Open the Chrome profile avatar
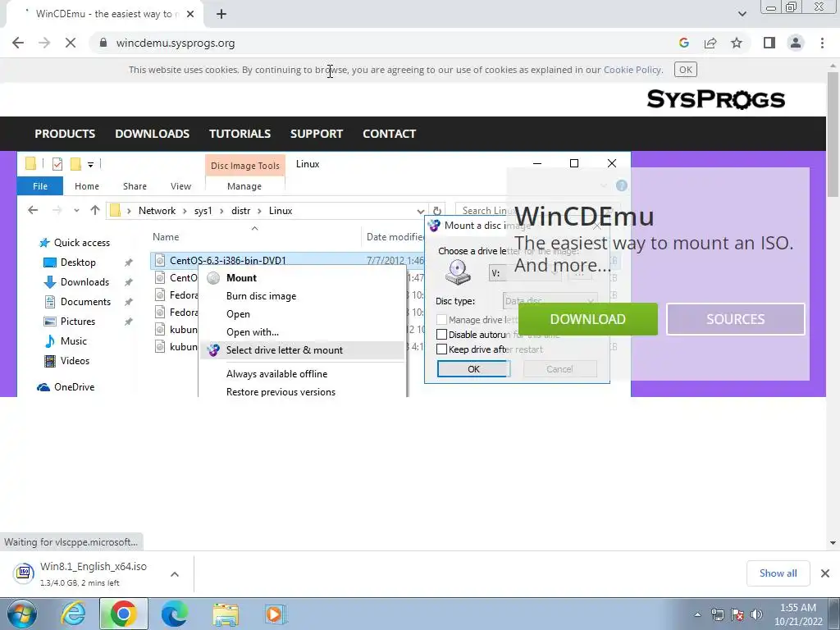 796,43
